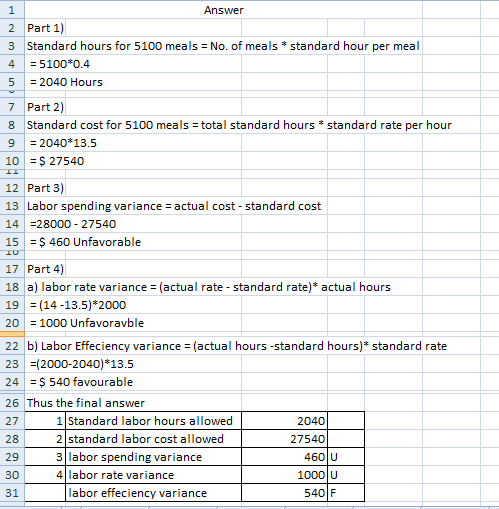Click the 460 value in the table
Image resolution: width=499 pixels, height=509 pixels.
pyautogui.click(x=284, y=457)
